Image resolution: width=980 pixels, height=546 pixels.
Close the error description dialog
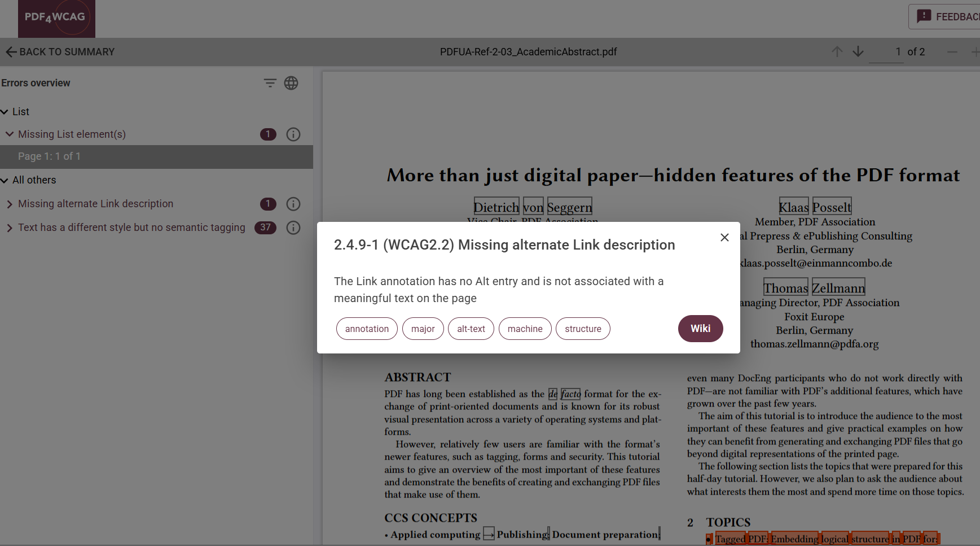pyautogui.click(x=724, y=238)
